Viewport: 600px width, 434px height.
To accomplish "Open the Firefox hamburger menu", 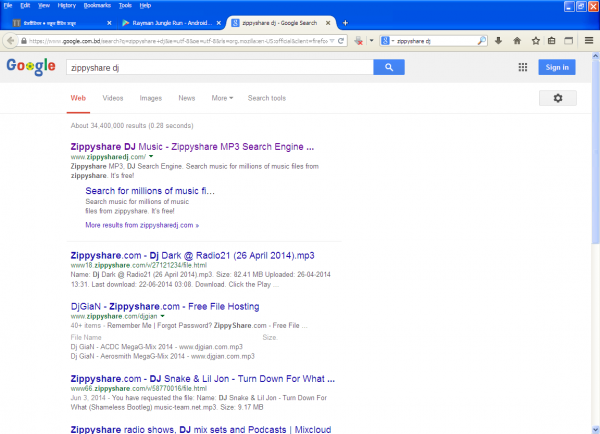I will coord(589,41).
